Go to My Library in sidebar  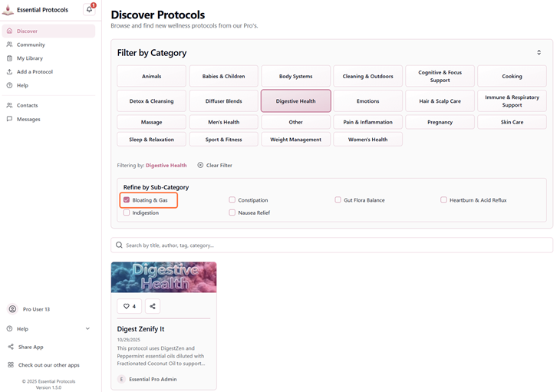[x=30, y=58]
